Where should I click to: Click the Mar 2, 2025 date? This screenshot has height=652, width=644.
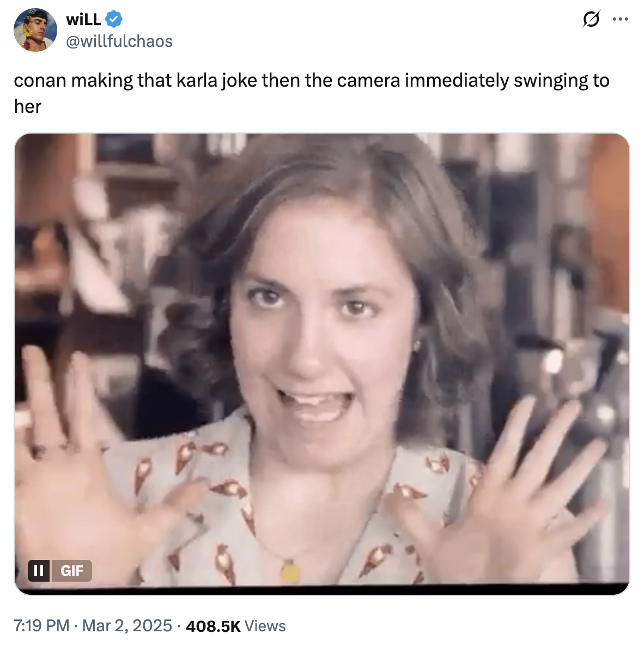point(127,626)
